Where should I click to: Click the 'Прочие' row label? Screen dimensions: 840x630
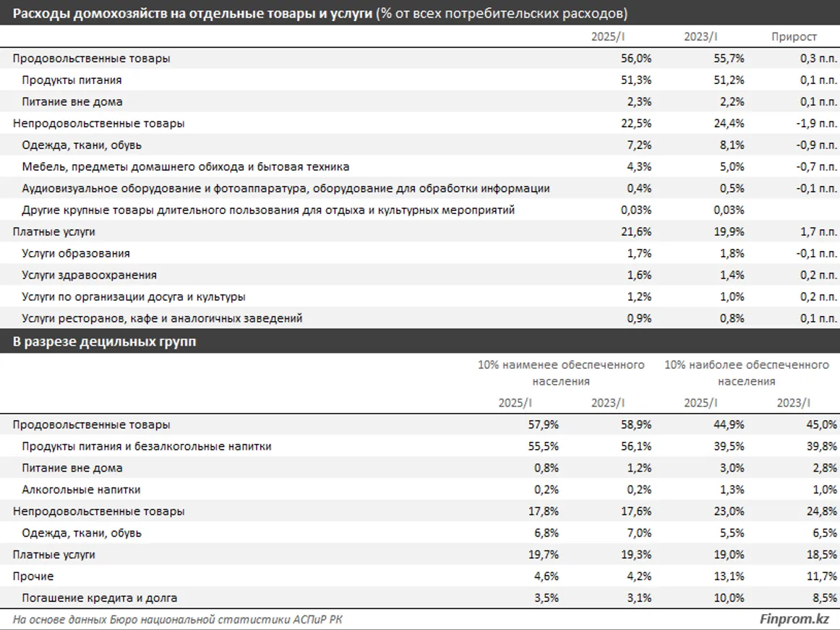pyautogui.click(x=33, y=576)
